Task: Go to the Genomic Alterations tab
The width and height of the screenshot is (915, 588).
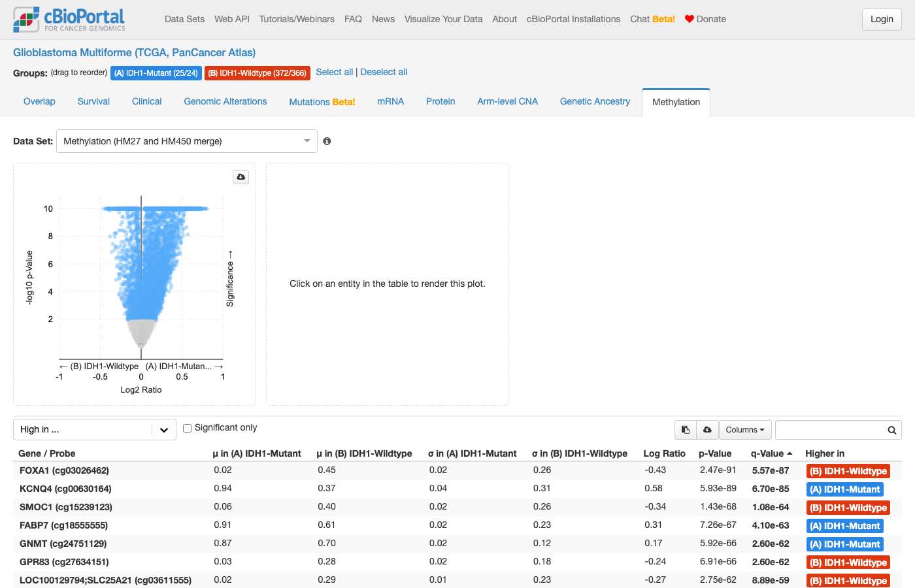Action: (x=225, y=101)
